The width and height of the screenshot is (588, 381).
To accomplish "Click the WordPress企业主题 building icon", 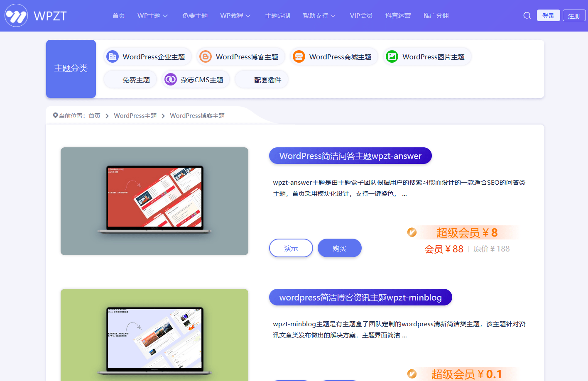I will point(113,56).
